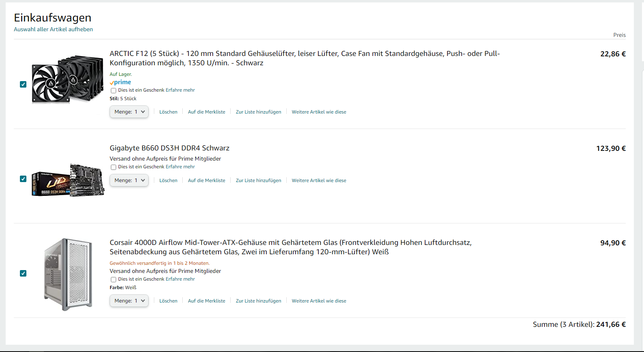
Task: Mark Corsair 4000D Airflow as a gift
Action: 113,279
